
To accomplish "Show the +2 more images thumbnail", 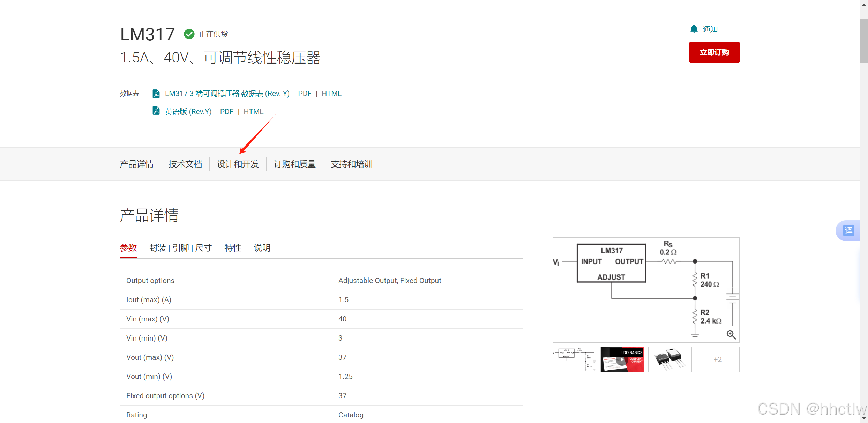I will tap(718, 359).
